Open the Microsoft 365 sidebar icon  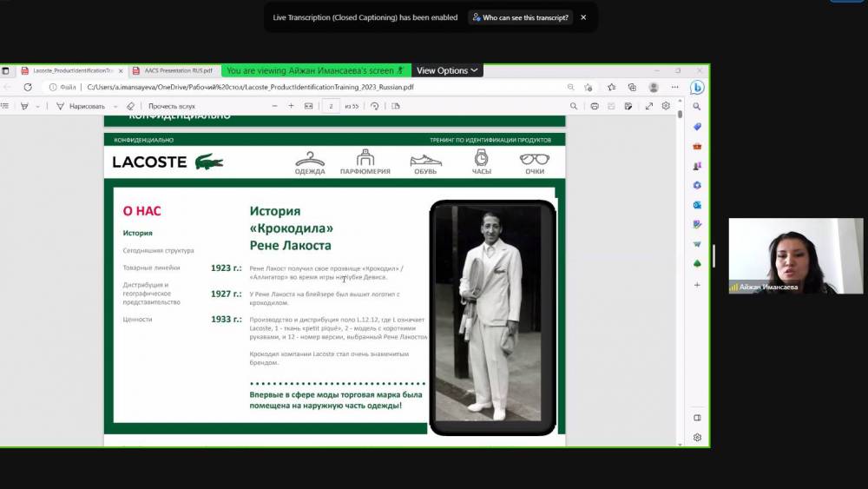pos(697,185)
